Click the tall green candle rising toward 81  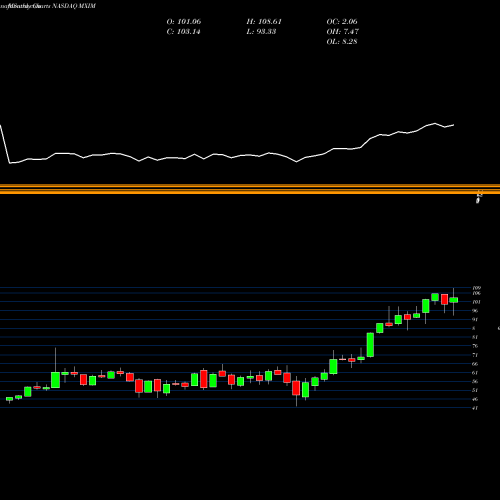370,345
